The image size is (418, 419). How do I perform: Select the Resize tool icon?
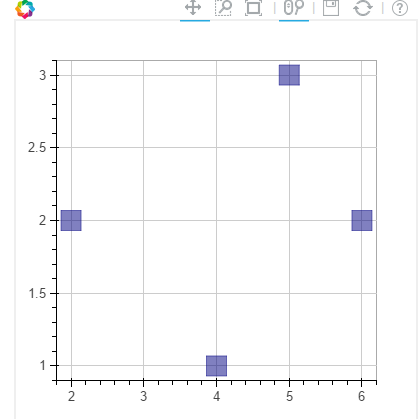click(253, 8)
